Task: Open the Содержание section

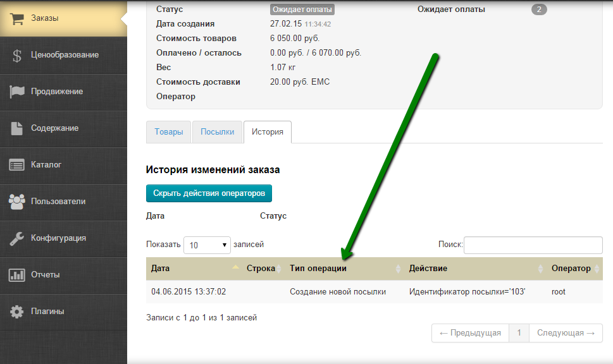Action: 63,128
